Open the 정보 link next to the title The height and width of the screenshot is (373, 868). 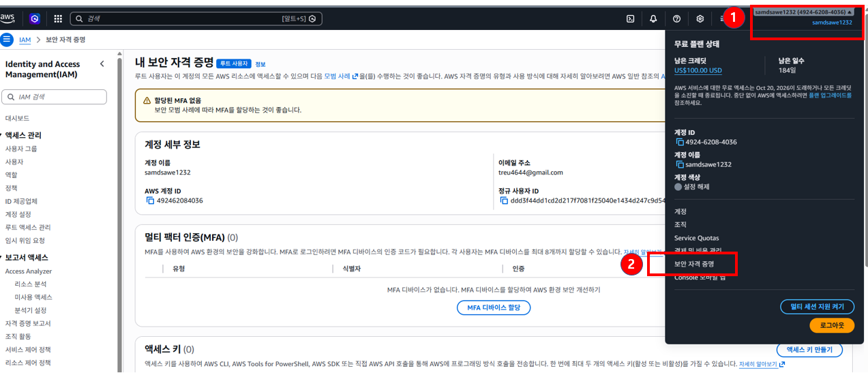click(260, 64)
